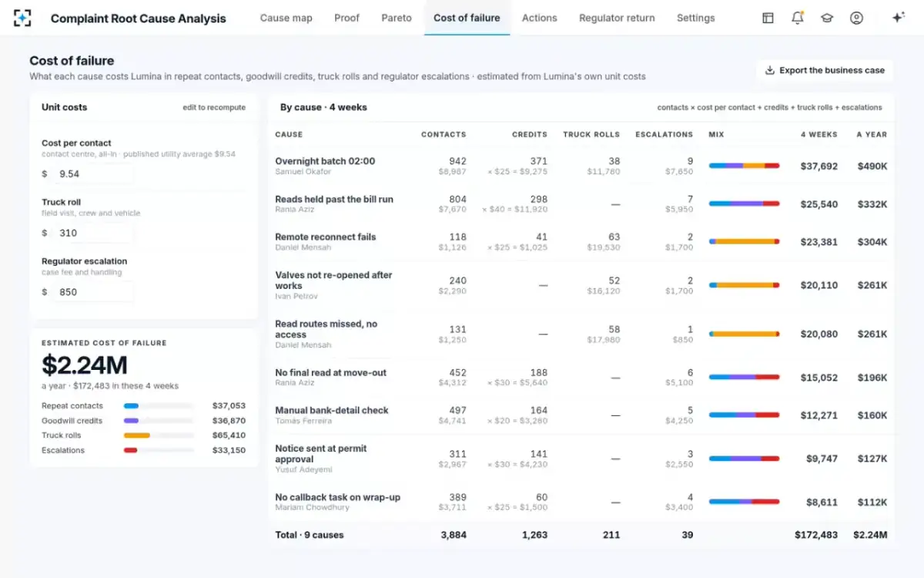Screen dimensions: 924x578
Task: Click Export the business case button
Action: coord(825,70)
